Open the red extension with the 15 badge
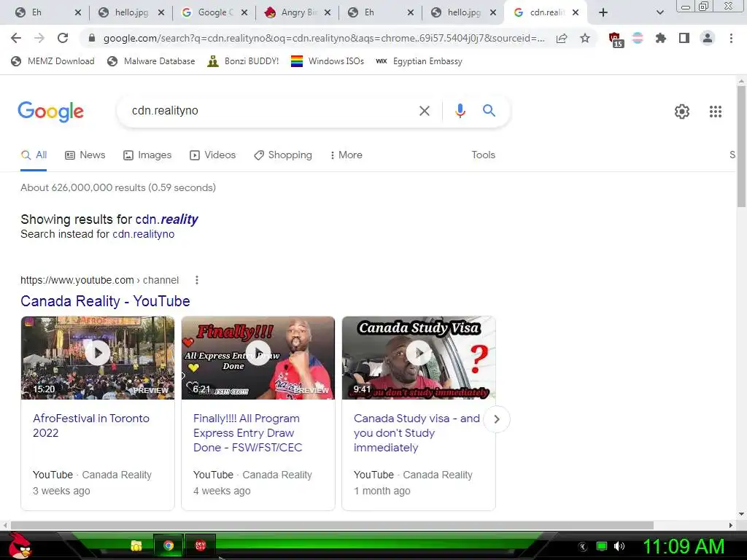This screenshot has height=560, width=747. click(x=615, y=39)
